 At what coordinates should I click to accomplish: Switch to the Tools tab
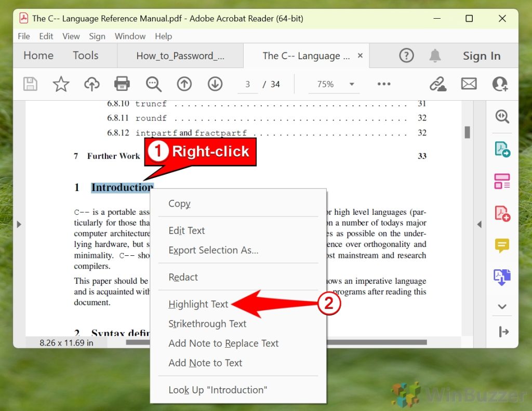point(86,55)
